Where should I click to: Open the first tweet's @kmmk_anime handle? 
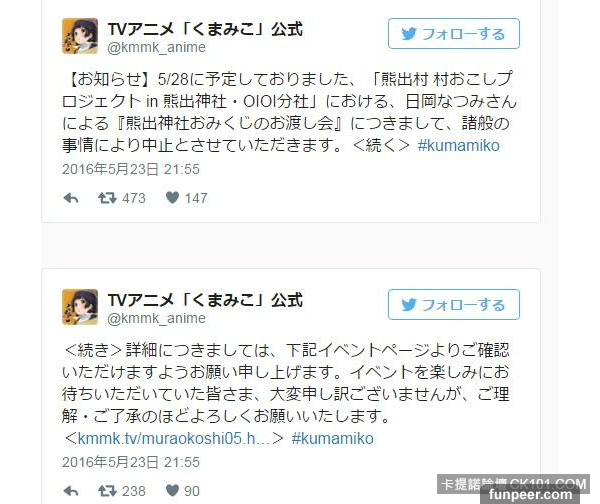[x=157, y=47]
